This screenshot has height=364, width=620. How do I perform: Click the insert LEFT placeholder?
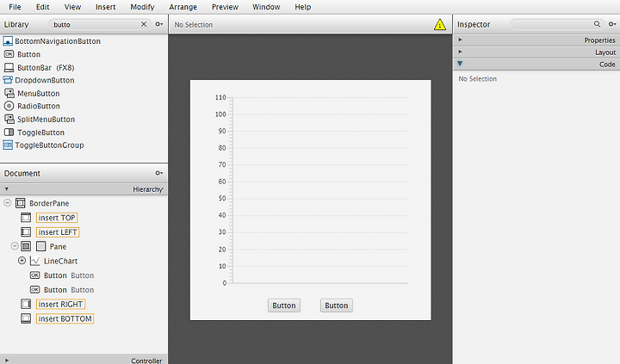58,232
